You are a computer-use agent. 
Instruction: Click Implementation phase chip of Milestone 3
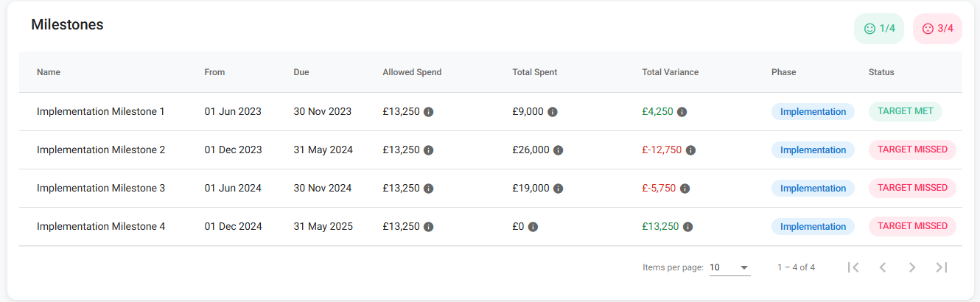pos(813,189)
